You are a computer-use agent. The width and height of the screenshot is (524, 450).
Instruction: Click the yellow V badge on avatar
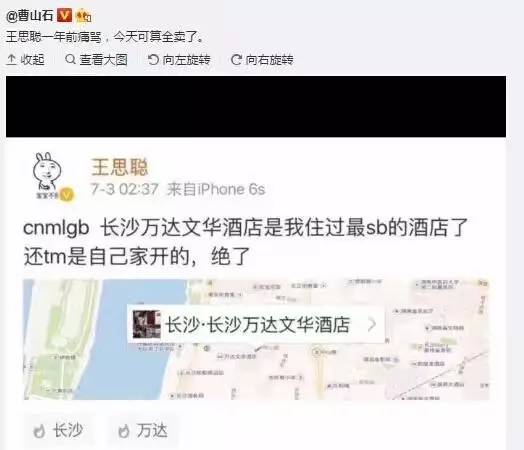pyautogui.click(x=67, y=195)
